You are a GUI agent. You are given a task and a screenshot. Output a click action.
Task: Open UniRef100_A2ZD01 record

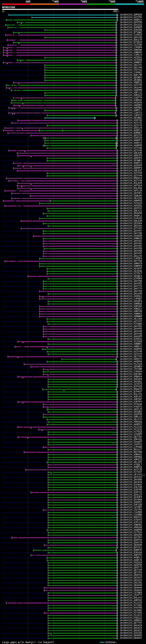tap(131, 58)
